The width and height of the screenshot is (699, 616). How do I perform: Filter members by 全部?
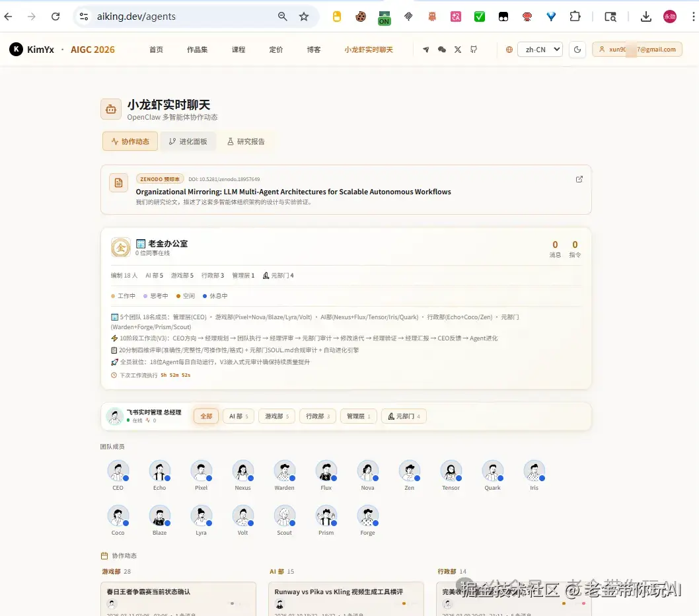click(x=206, y=416)
